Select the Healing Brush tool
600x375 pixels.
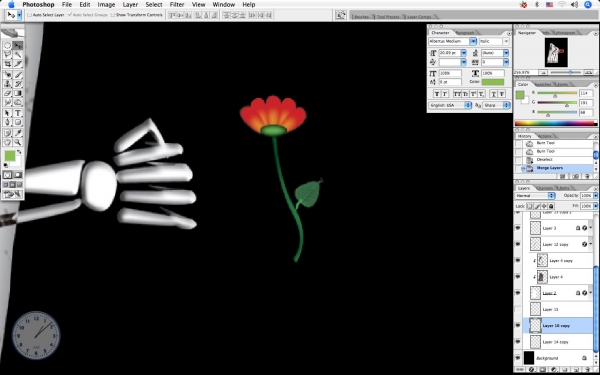click(7, 75)
